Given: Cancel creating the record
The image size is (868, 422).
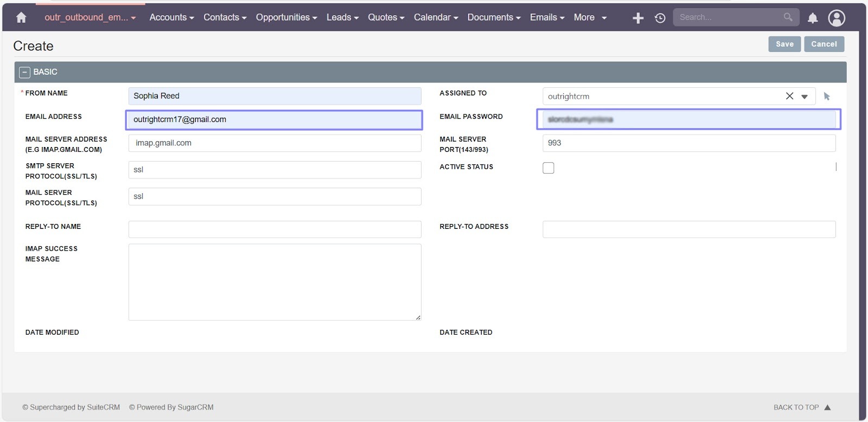Looking at the screenshot, I should click(824, 44).
